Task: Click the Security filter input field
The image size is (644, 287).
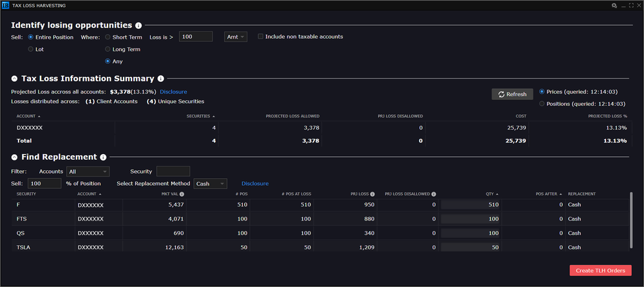Action: point(173,171)
